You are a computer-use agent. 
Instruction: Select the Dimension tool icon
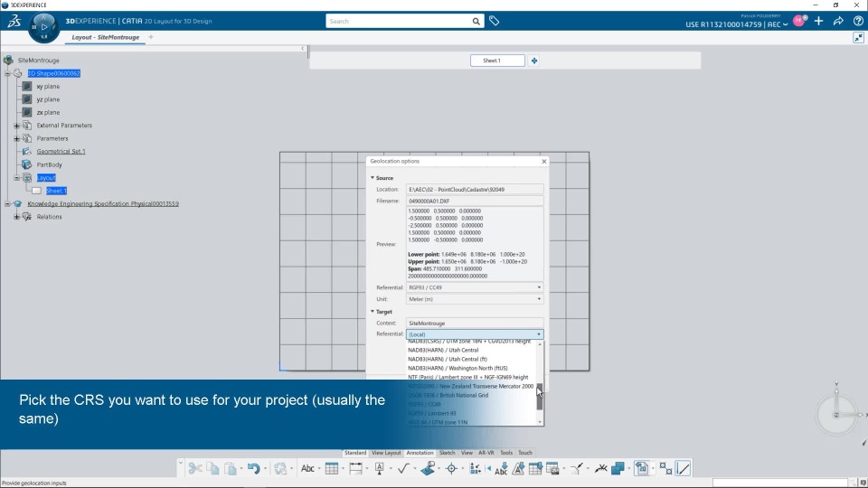(x=355, y=469)
